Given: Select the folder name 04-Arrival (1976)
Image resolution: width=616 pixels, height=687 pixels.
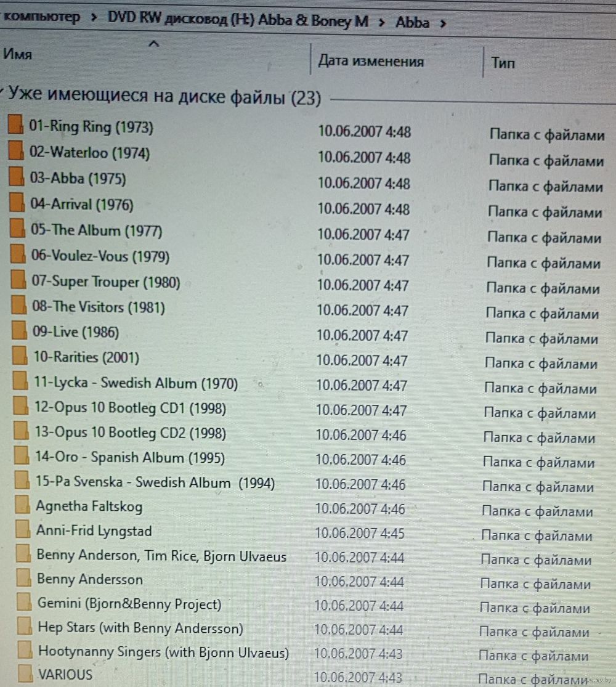Looking at the screenshot, I should pos(82,204).
